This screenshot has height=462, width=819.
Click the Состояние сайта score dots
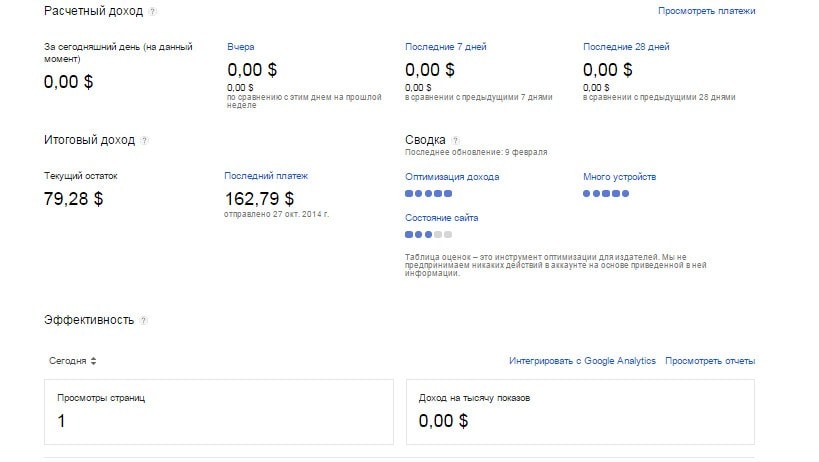(429, 234)
